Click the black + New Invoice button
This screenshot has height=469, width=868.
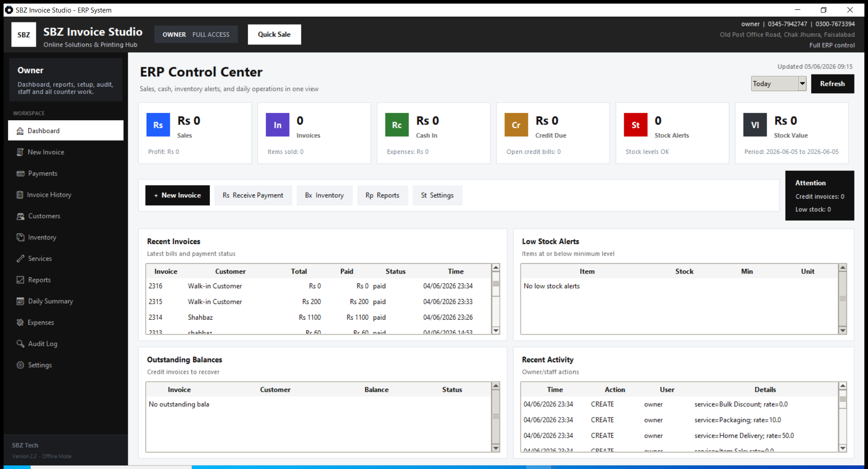(x=178, y=195)
